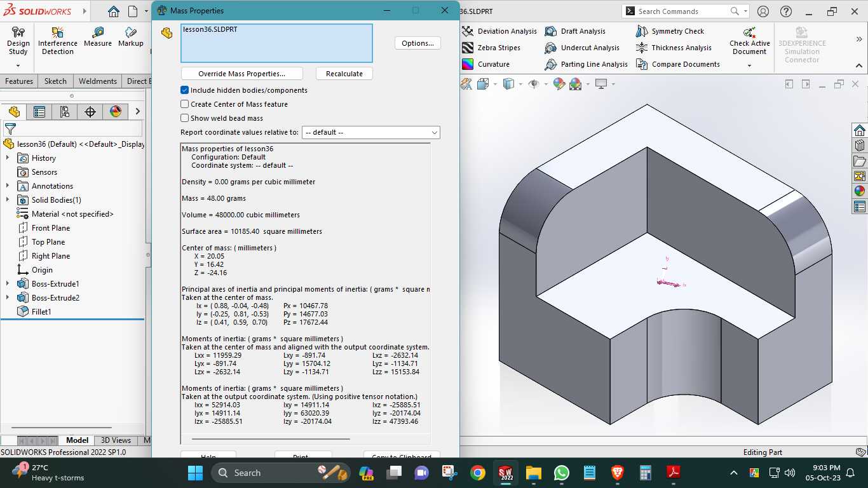Open Thickness Analysis
Screen dimensions: 868x488
coord(674,48)
